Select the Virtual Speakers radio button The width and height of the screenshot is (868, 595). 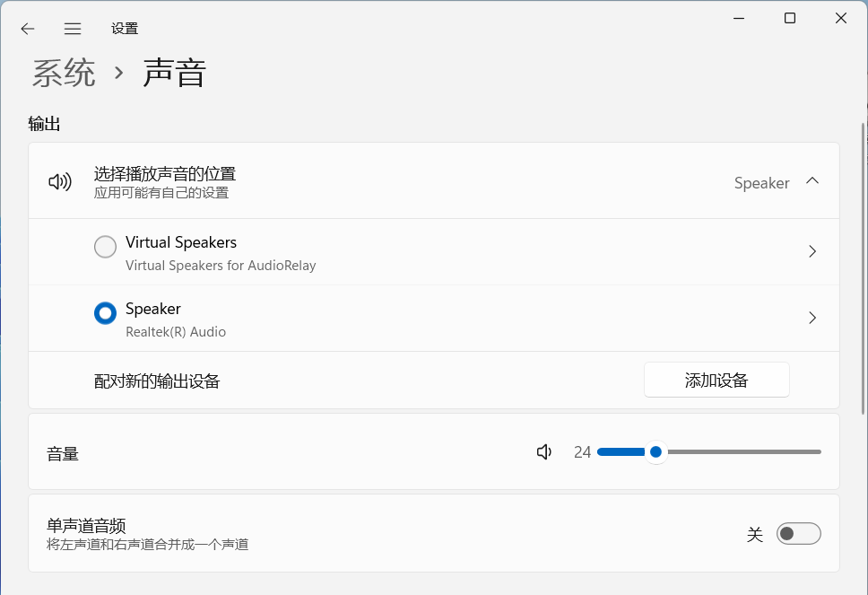105,247
